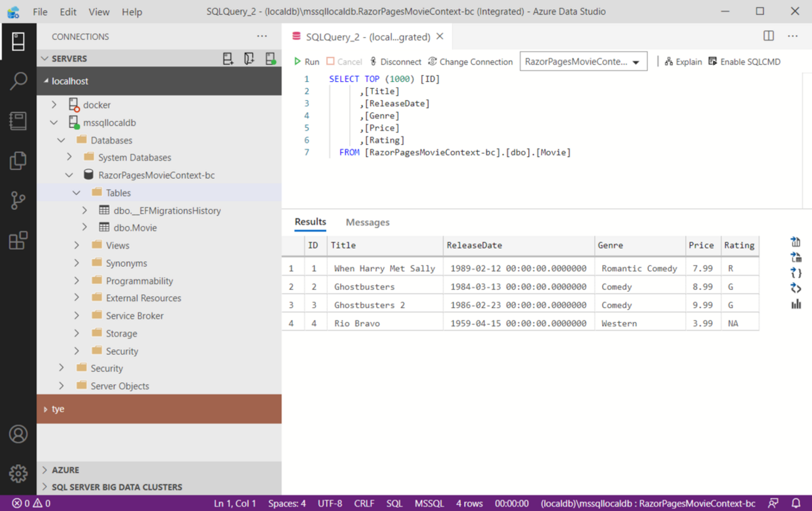Open the Accounts icon in activity bar
The height and width of the screenshot is (511, 812).
point(18,434)
